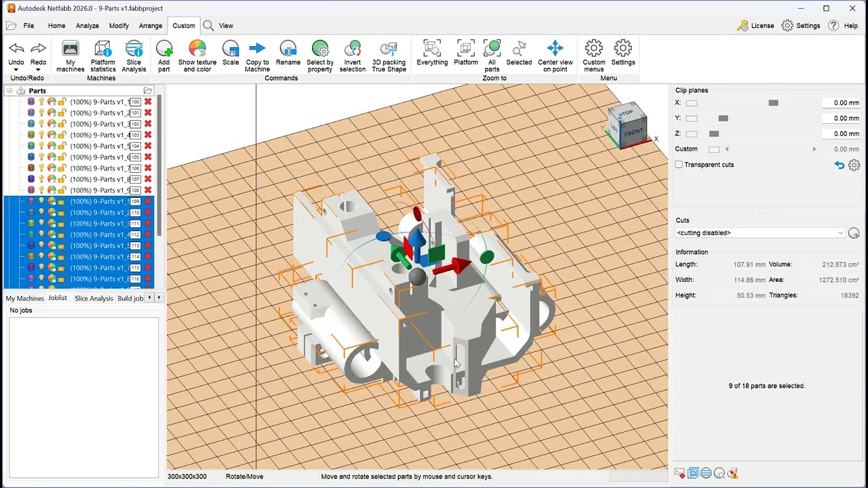This screenshot has width=868, height=488.
Task: Switch to the Home tab
Action: tap(57, 26)
